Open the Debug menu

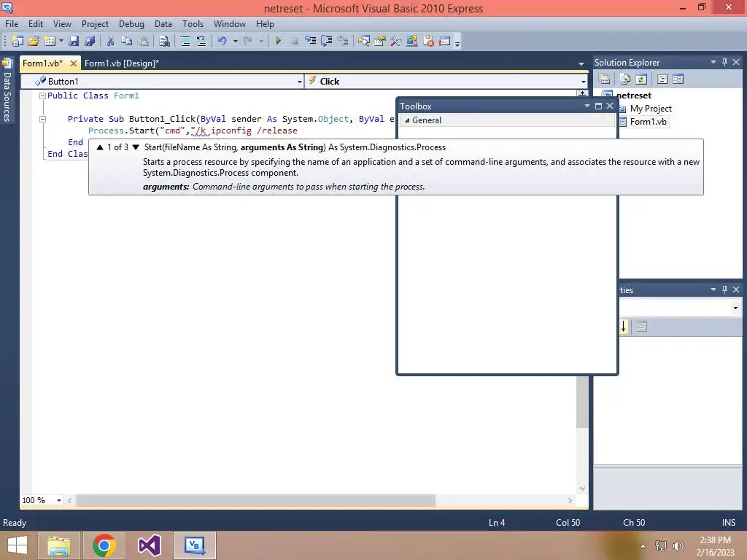(x=131, y=24)
